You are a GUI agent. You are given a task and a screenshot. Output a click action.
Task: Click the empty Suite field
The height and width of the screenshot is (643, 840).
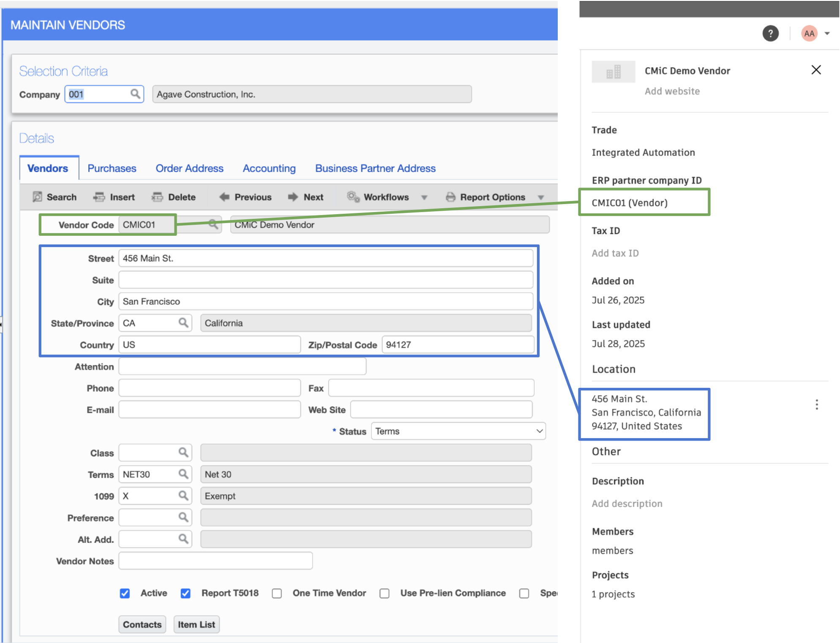coord(325,280)
